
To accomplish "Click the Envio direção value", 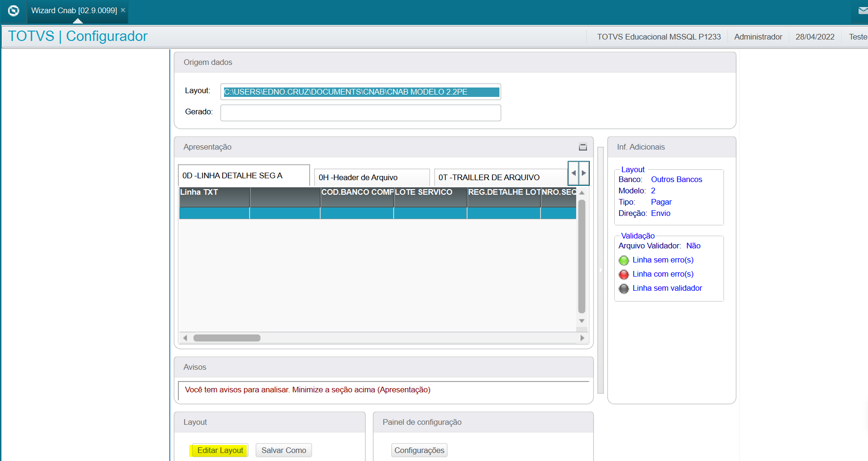I will tap(660, 213).
